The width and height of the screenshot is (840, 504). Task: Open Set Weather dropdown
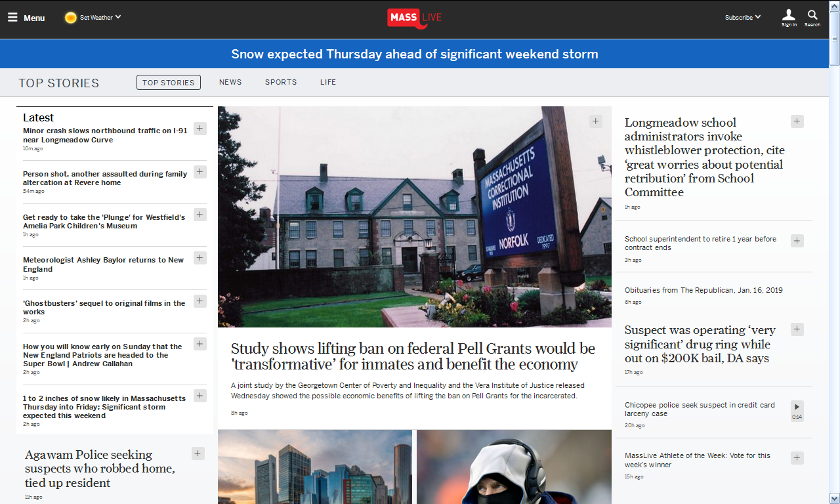[100, 18]
